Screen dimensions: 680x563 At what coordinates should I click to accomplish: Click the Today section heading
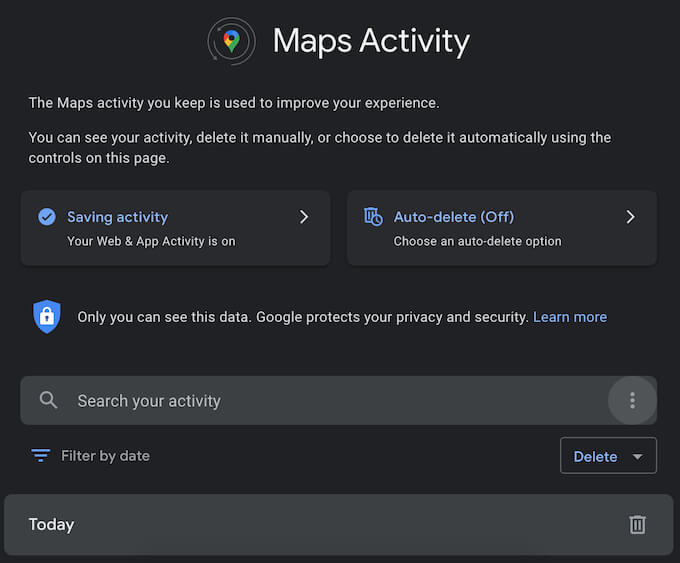click(x=51, y=524)
